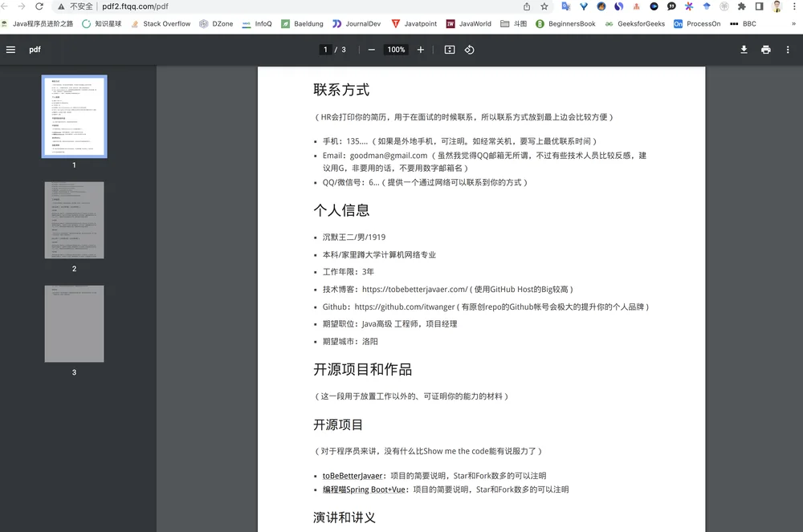Select page 3 thumbnail
Screen dimensions: 803x532
click(x=74, y=324)
